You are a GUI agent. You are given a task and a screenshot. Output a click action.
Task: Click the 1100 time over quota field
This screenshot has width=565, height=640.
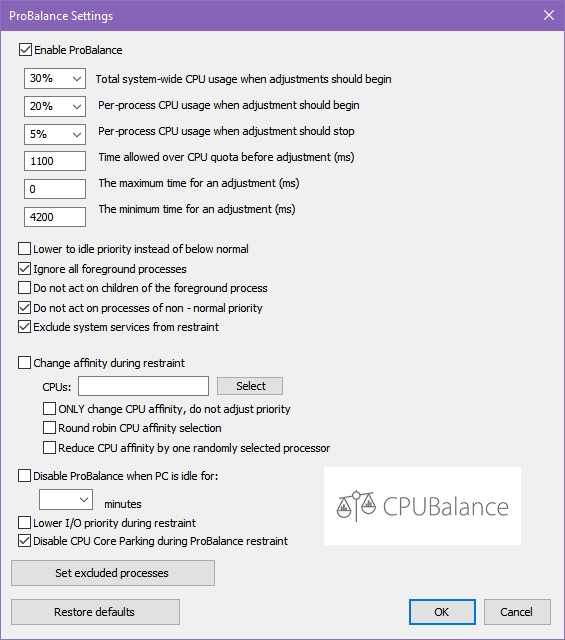[55, 161]
